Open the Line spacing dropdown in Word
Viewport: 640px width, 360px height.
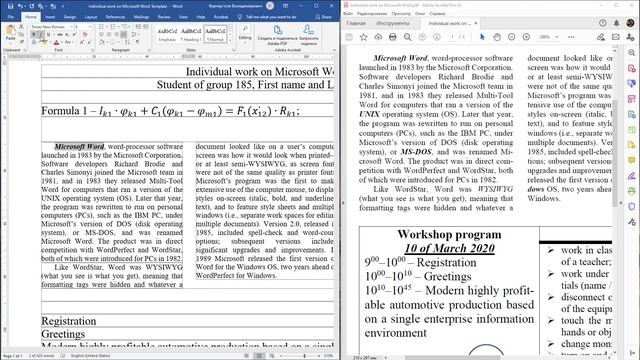tap(136, 35)
